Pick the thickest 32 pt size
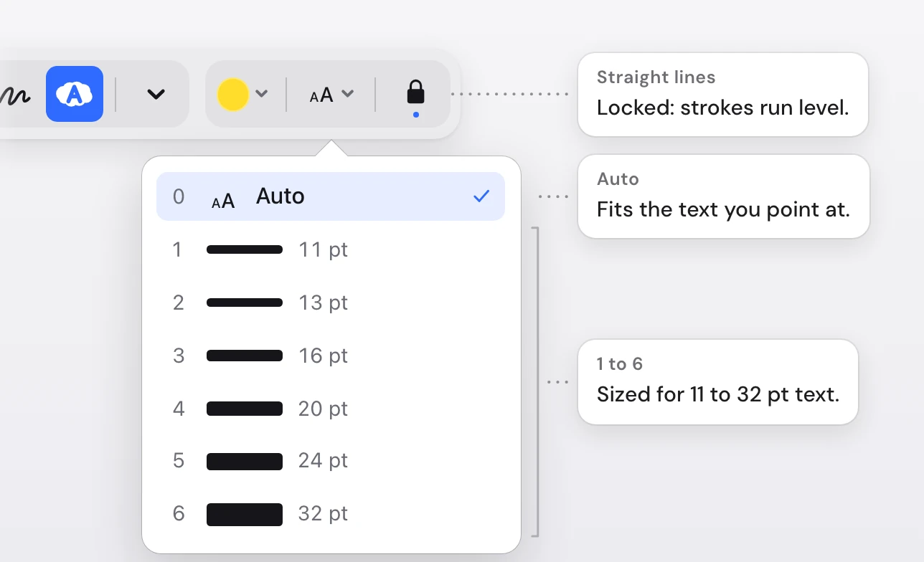The height and width of the screenshot is (562, 924). tap(331, 513)
